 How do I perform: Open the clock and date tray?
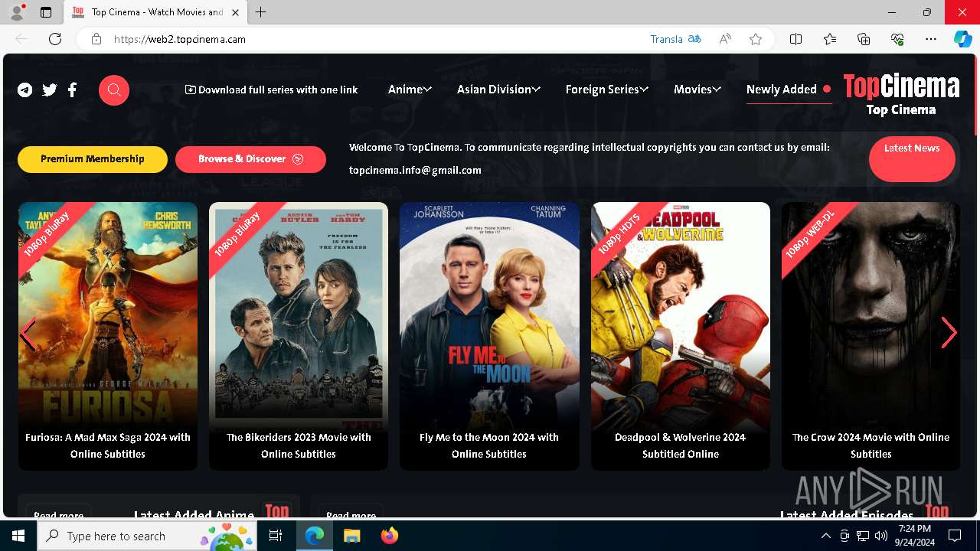[915, 536]
